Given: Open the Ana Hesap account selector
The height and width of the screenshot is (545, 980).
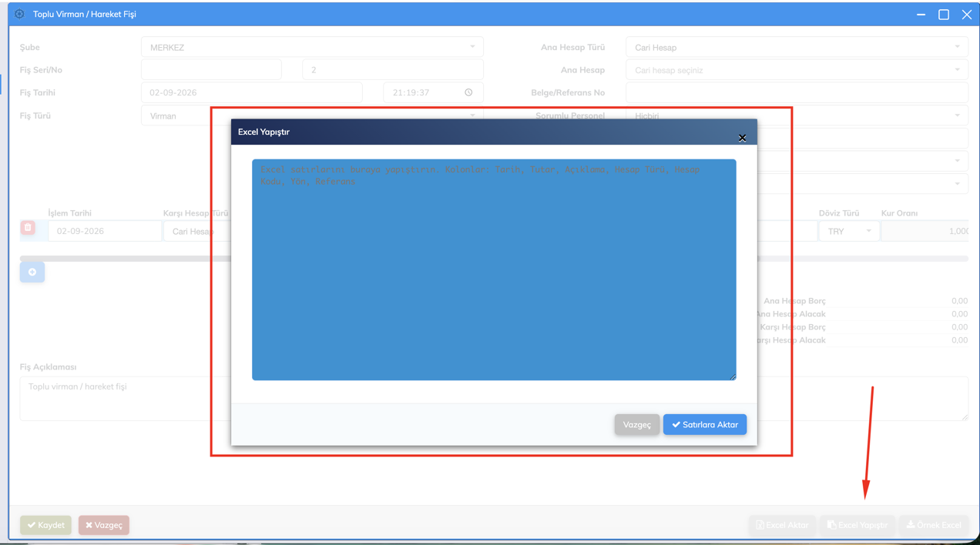Looking at the screenshot, I should click(797, 70).
